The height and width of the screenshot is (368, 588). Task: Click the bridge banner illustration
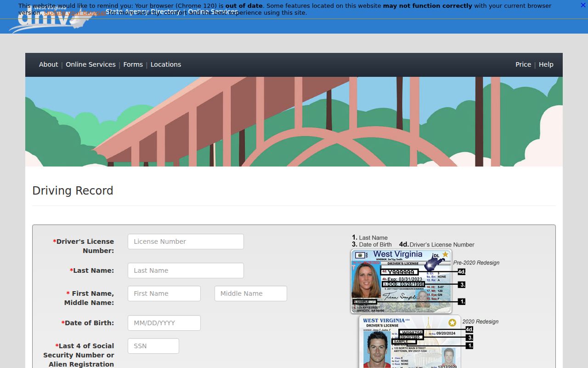294,121
